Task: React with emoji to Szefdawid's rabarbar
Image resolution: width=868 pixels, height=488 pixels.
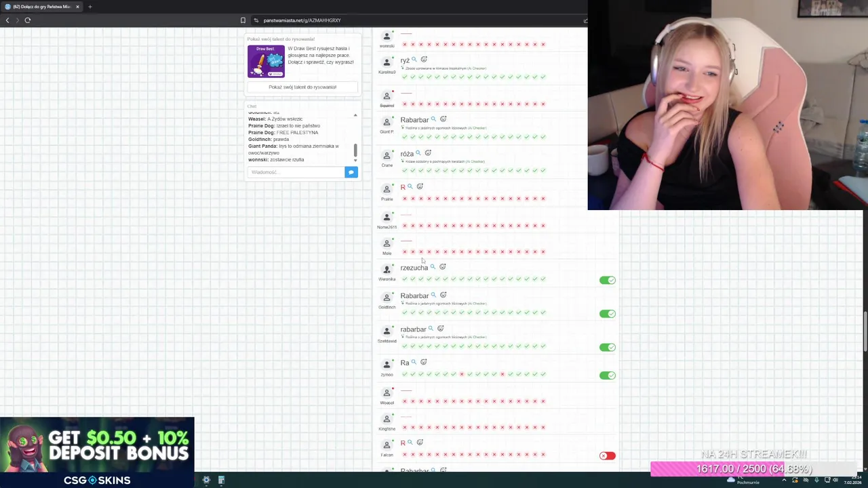Action: (441, 329)
